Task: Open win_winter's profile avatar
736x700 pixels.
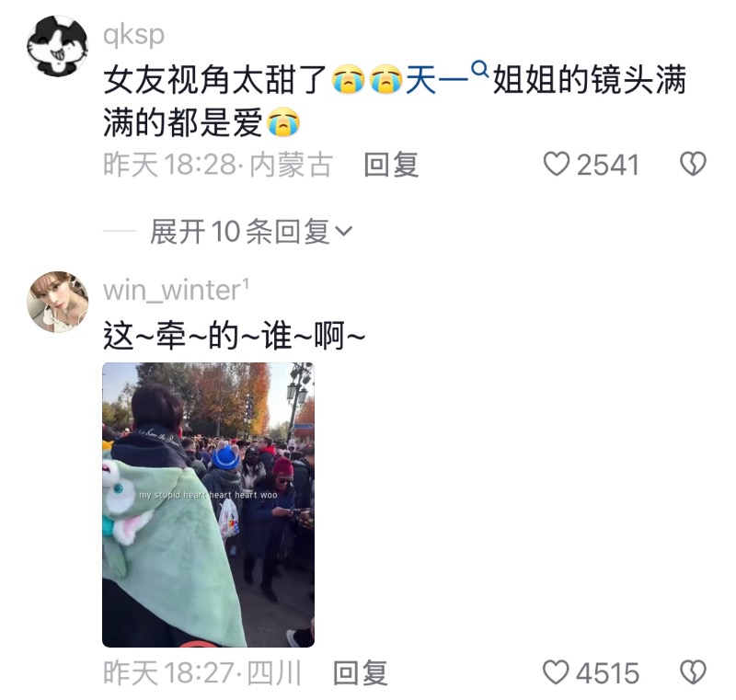Action: (57, 302)
